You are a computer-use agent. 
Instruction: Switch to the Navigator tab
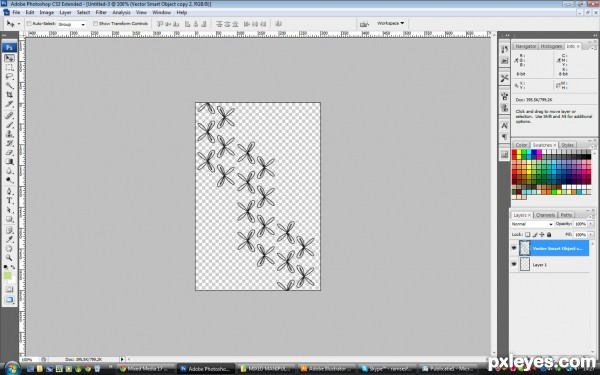(x=525, y=46)
